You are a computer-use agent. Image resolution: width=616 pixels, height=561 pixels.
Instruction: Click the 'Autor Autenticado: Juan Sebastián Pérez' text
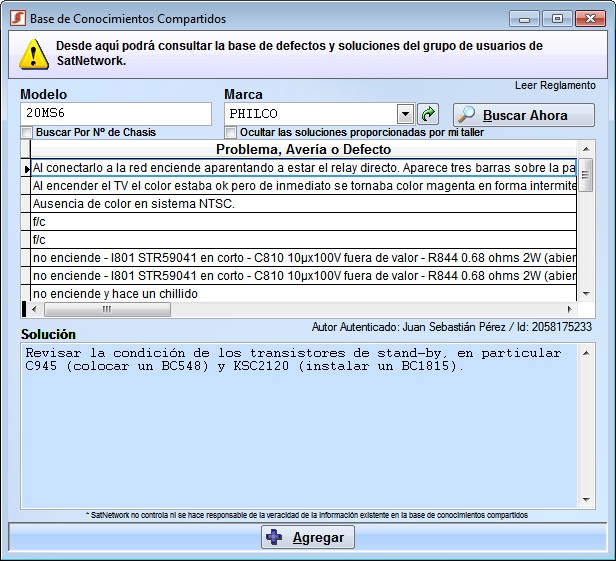(409, 327)
